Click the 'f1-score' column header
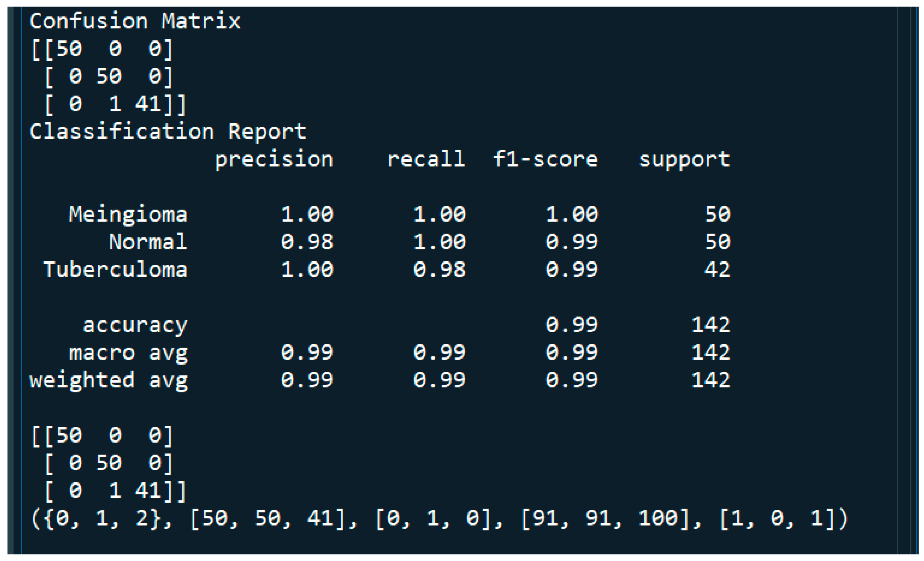This screenshot has width=924, height=561. [x=545, y=160]
